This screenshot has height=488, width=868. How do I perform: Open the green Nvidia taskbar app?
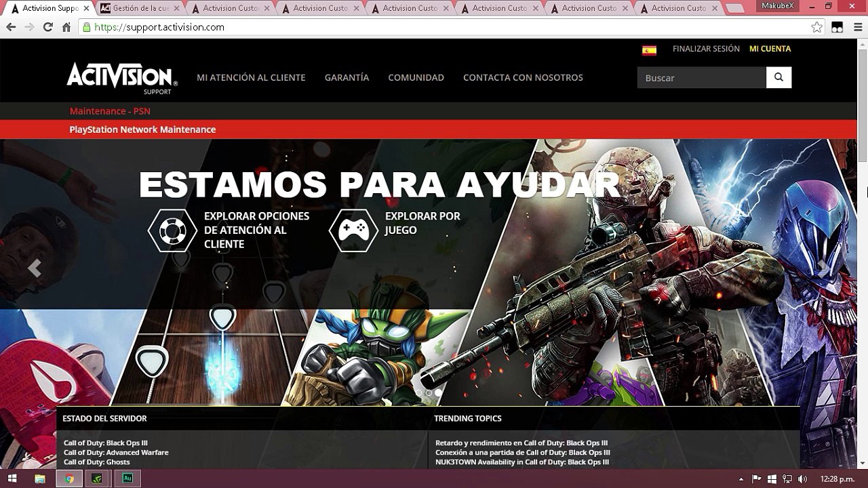(98, 479)
